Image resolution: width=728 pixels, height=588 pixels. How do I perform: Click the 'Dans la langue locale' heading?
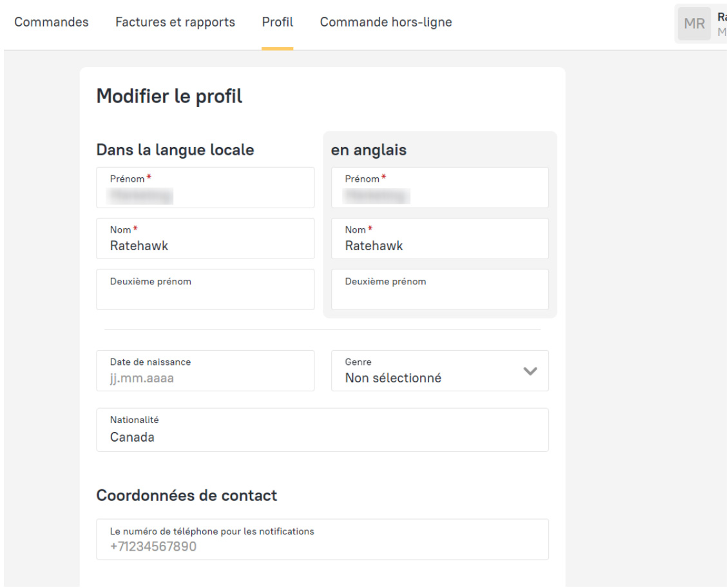[175, 150]
